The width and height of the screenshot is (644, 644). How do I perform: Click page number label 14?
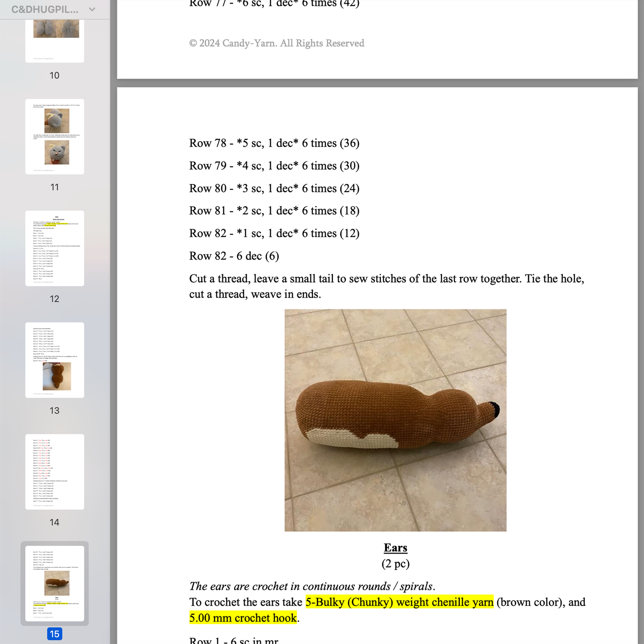[x=55, y=522]
